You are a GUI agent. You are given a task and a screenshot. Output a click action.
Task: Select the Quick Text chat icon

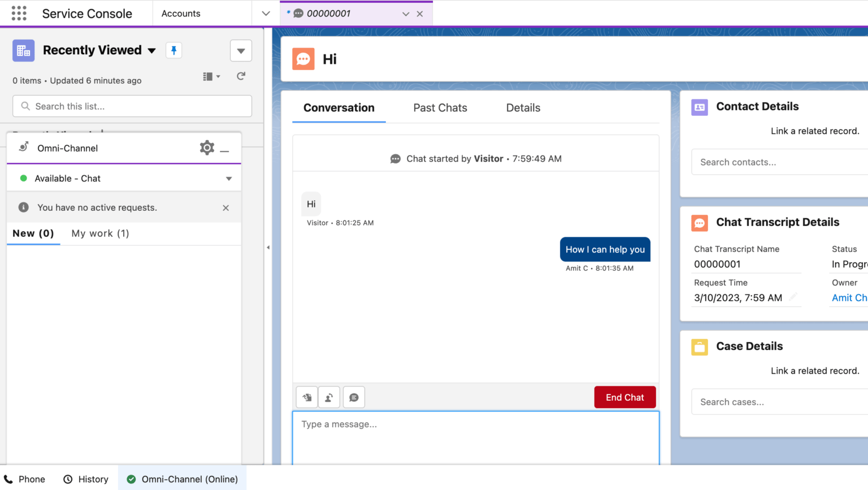pyautogui.click(x=354, y=397)
